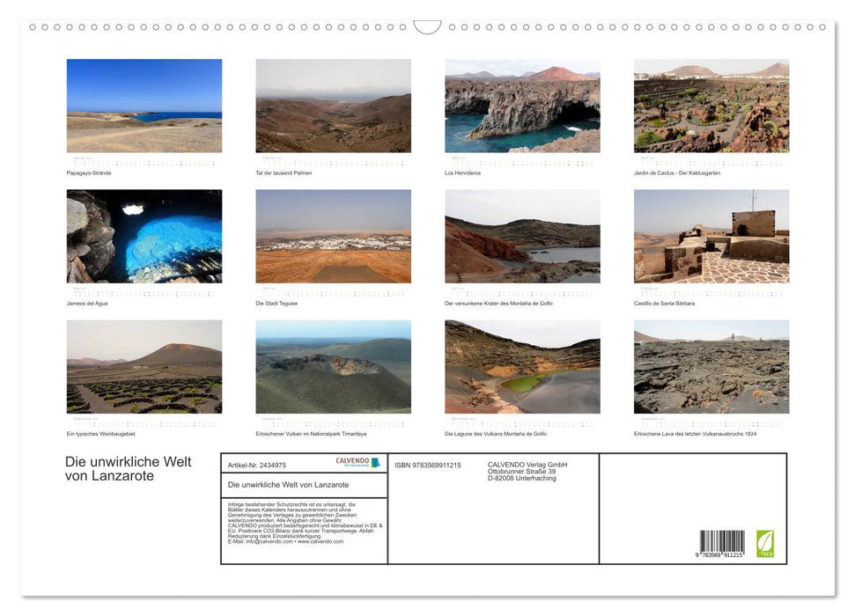Screen dimensions: 855x616
Task: Click caption 'Der versunkene Krater des Montaña de Golfo'
Action: coord(498,304)
